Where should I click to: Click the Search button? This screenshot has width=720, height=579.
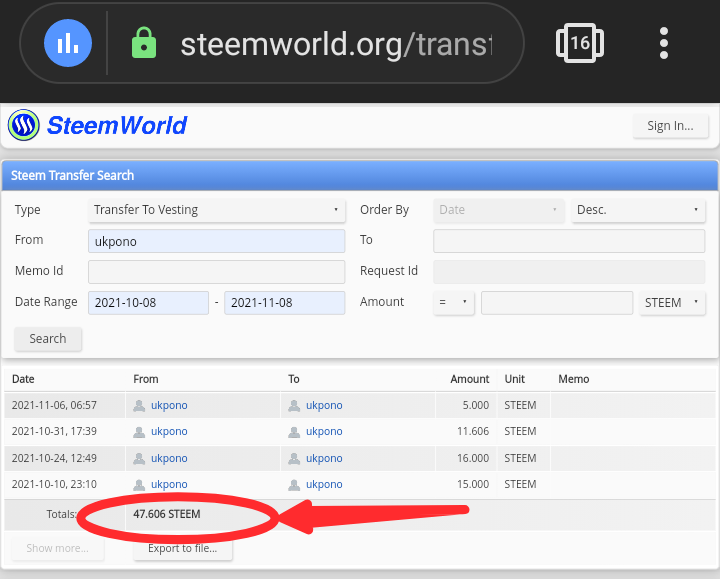(48, 339)
